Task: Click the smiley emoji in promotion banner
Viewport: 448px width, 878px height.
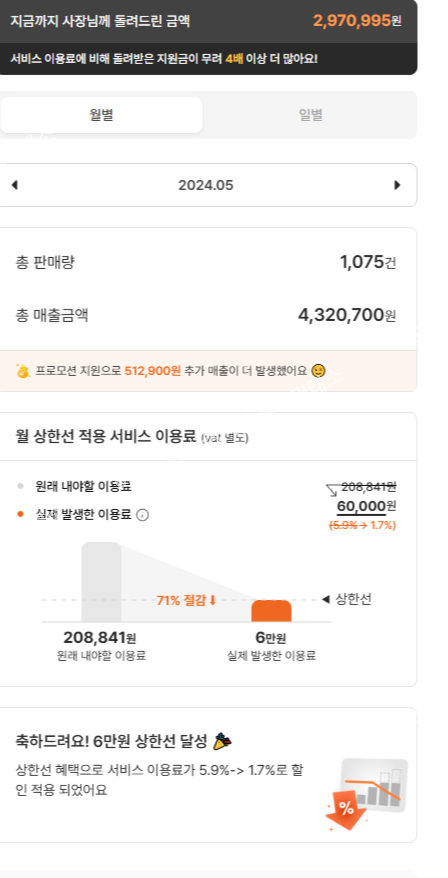Action: tap(319, 371)
